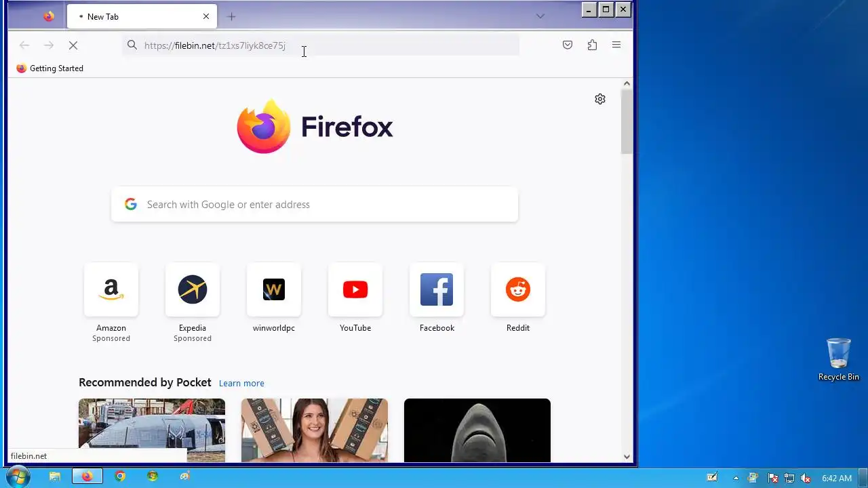Click the Firefox View icon in tab strip

coord(49,16)
